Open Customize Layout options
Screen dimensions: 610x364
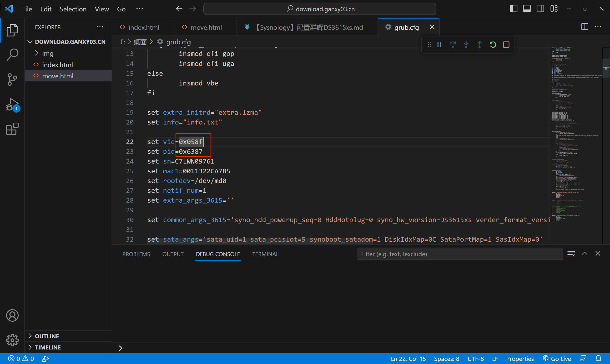tap(554, 9)
